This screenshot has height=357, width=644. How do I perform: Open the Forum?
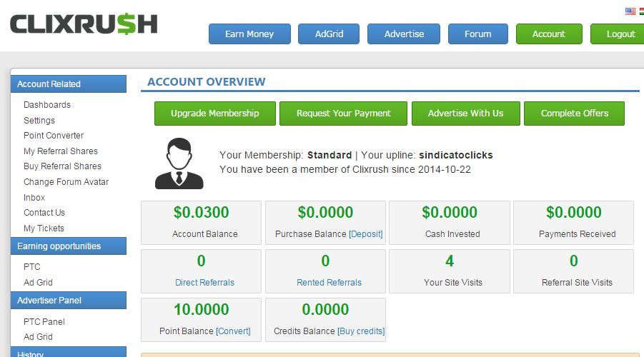pos(477,34)
